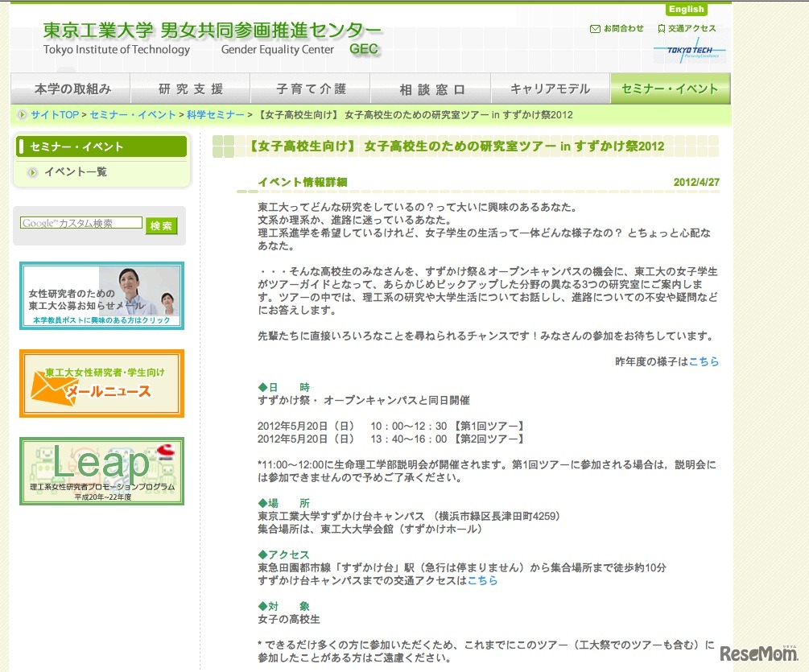Open the Leap program banner
Viewport: 809px width, 672px height.
pyautogui.click(x=101, y=471)
